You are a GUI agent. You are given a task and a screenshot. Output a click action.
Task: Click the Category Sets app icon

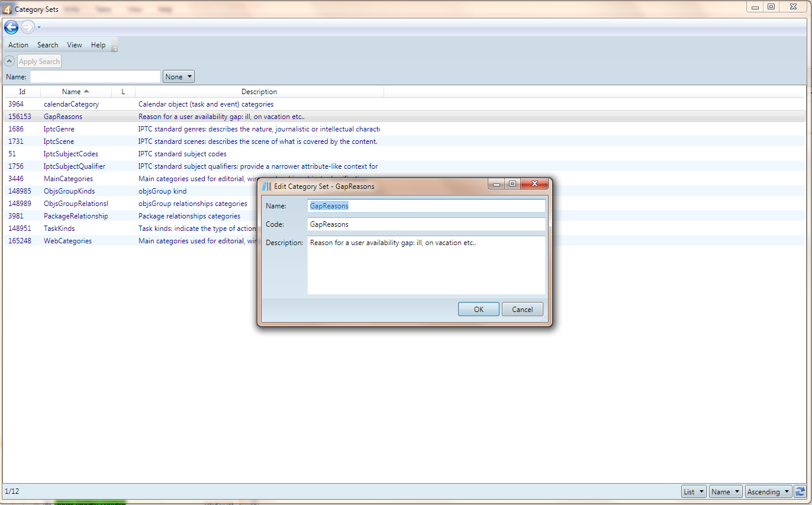pyautogui.click(x=7, y=9)
